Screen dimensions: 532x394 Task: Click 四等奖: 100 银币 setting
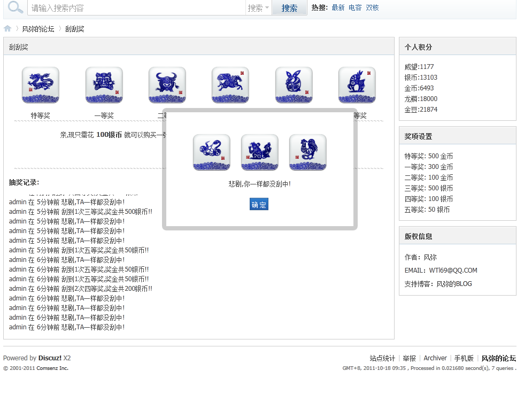(x=428, y=199)
